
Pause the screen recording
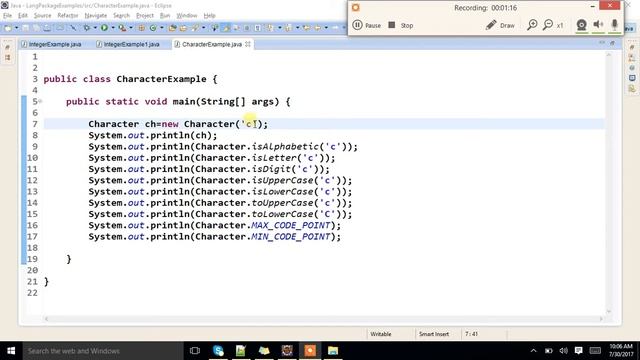click(x=367, y=25)
